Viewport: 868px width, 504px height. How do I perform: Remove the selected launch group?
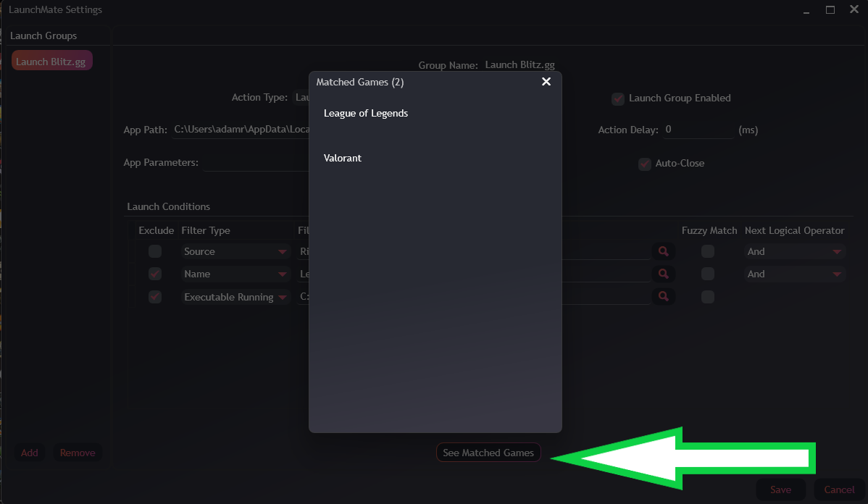pos(78,453)
